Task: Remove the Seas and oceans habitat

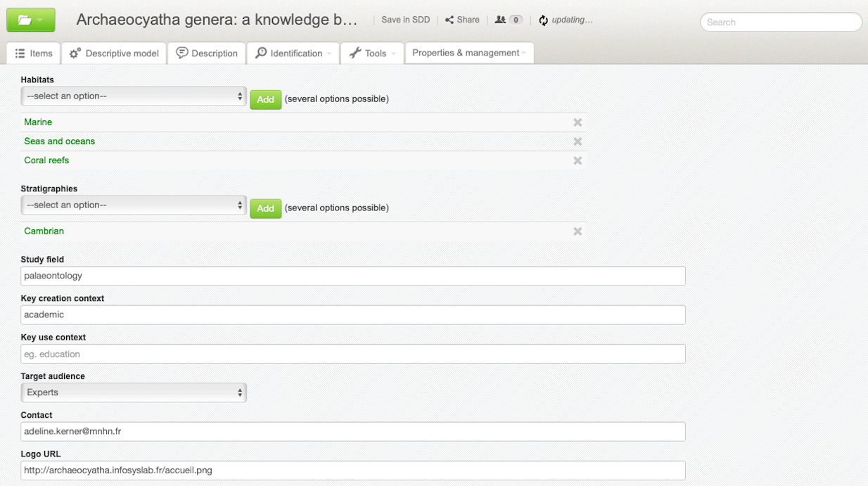Action: 577,141
